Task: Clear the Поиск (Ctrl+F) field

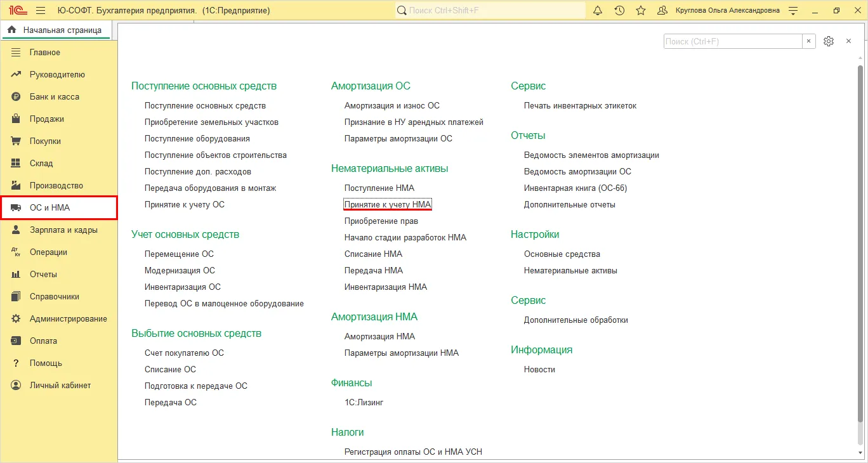Action: 808,41
